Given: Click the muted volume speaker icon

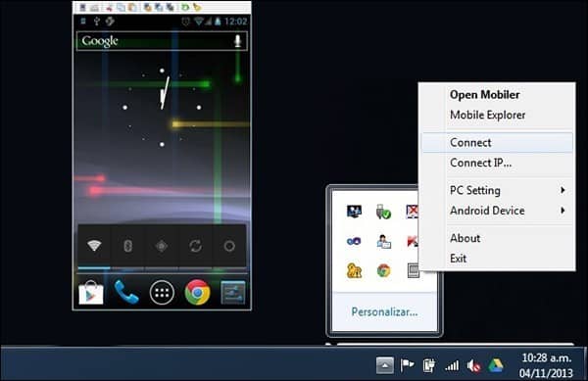Looking at the screenshot, I should tap(473, 365).
